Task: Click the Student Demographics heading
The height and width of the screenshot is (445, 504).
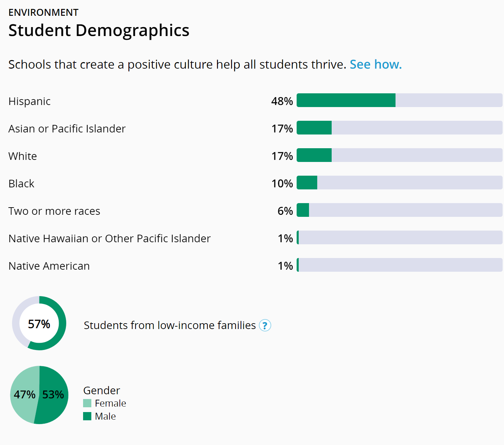Action: click(99, 30)
